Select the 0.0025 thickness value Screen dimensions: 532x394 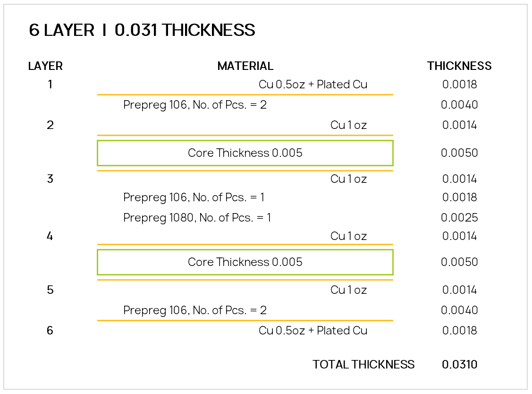click(459, 218)
